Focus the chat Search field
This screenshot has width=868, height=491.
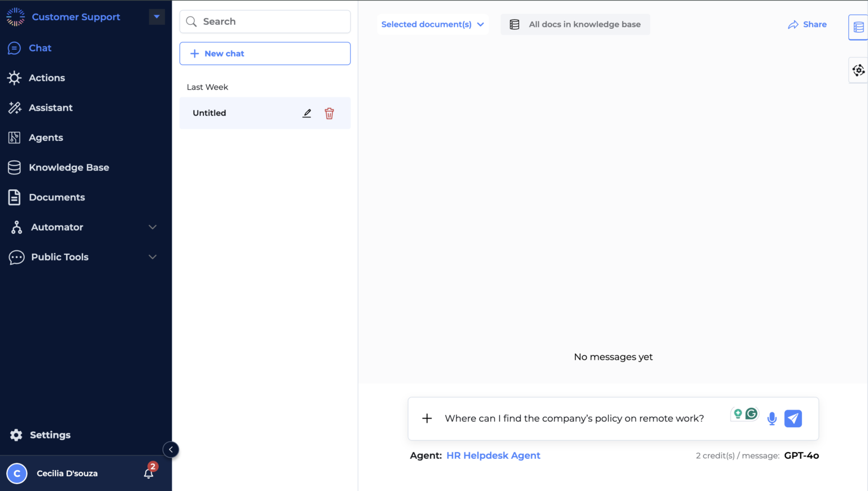point(265,21)
